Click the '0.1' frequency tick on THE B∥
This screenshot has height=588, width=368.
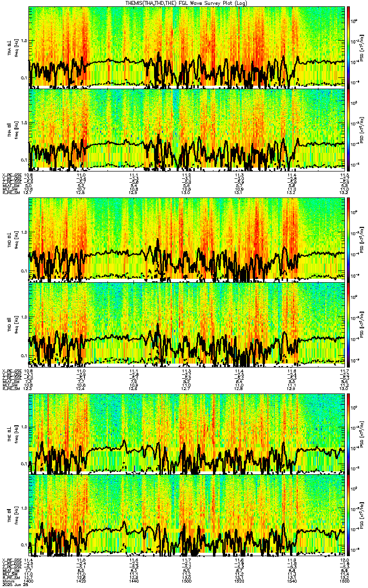[x=24, y=545]
